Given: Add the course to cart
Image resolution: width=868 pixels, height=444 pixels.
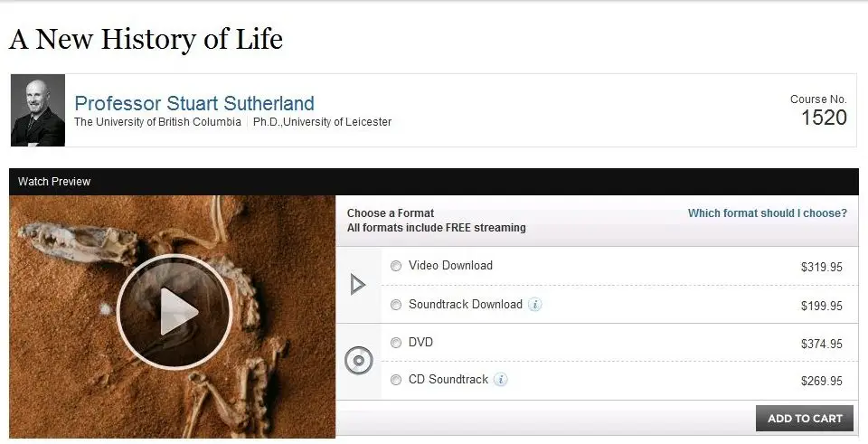Looking at the screenshot, I should 805,419.
